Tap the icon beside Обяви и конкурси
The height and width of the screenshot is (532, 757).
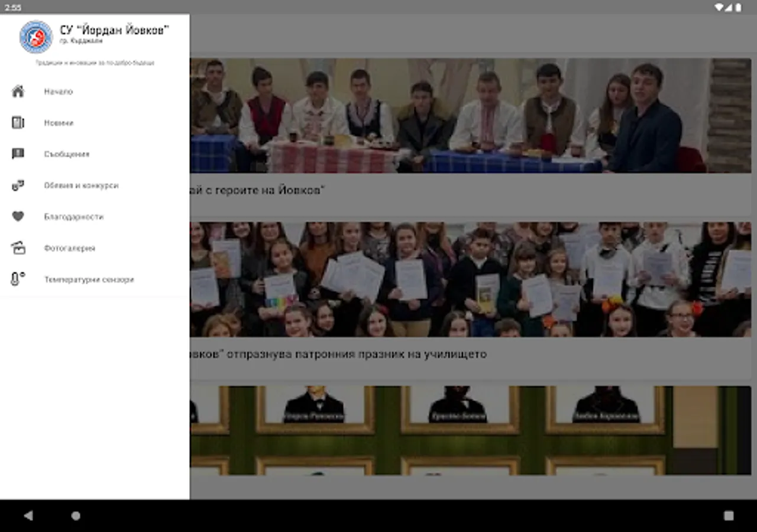(18, 186)
